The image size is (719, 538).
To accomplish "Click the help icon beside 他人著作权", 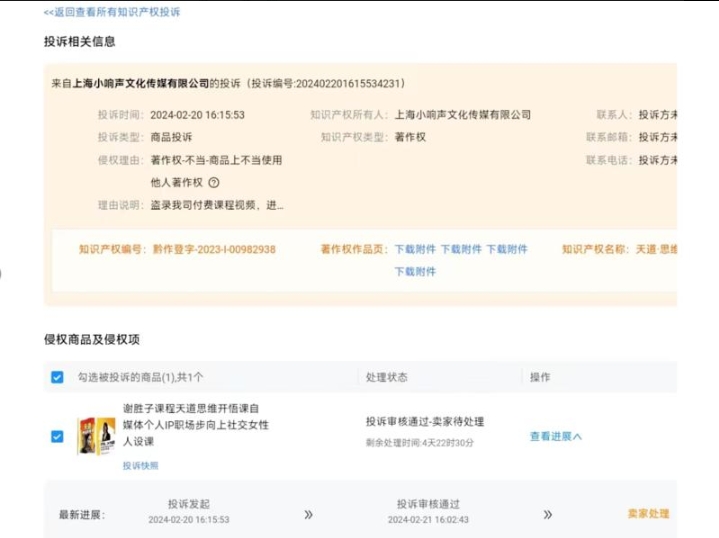I will (214, 183).
